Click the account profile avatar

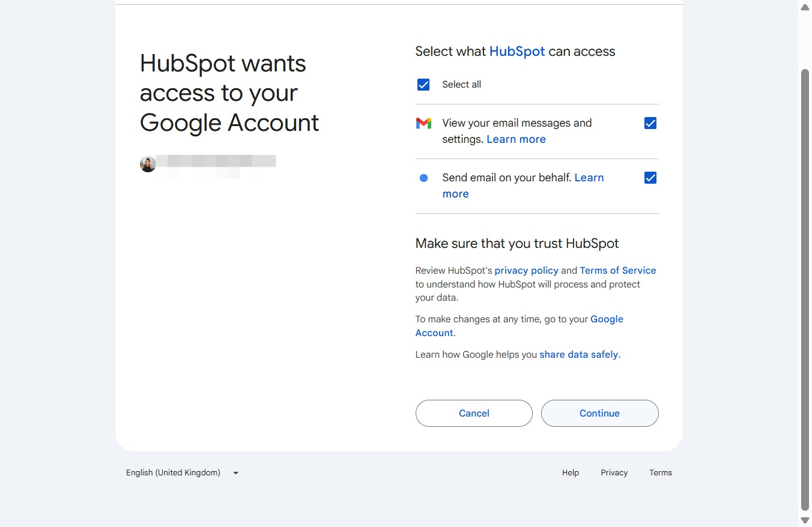148,164
